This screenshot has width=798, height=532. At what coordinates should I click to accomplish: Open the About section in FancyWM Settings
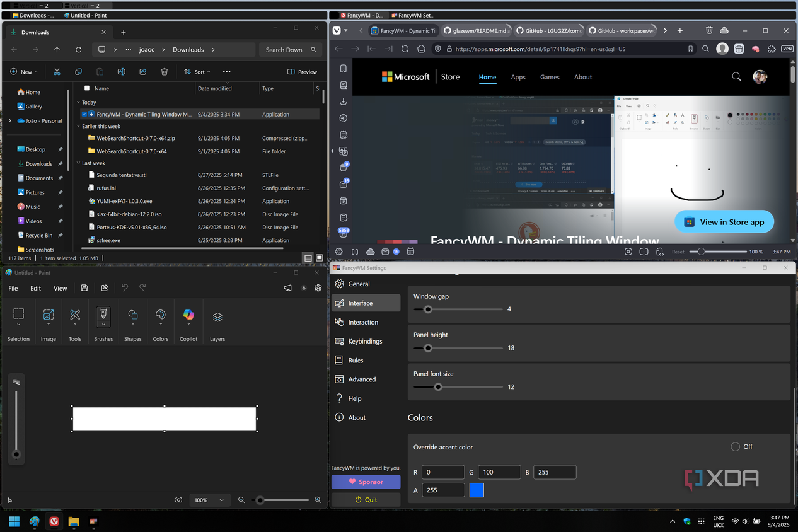pos(366,417)
